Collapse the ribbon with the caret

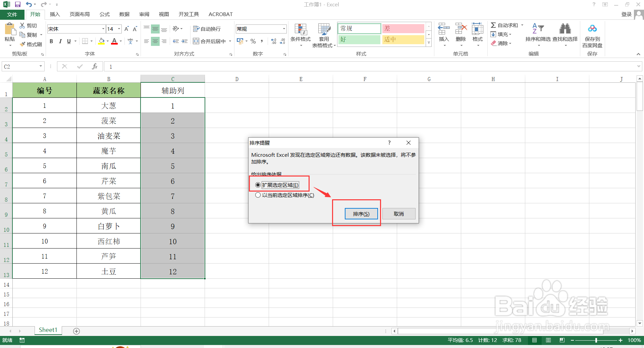(x=638, y=54)
